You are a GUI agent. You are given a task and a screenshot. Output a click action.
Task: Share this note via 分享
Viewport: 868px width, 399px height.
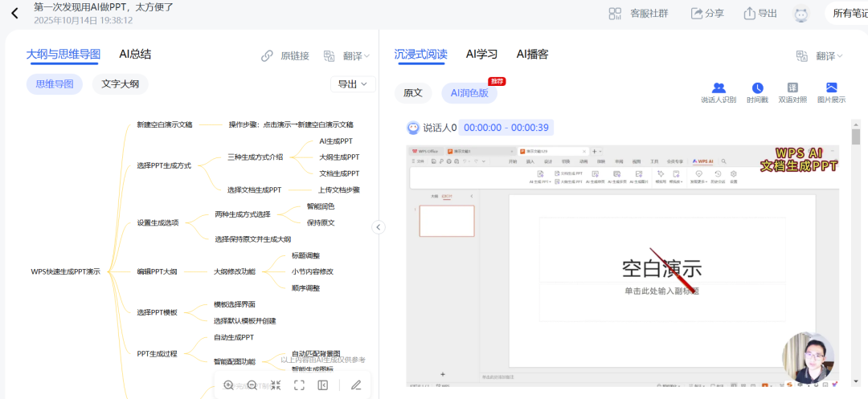coord(707,14)
